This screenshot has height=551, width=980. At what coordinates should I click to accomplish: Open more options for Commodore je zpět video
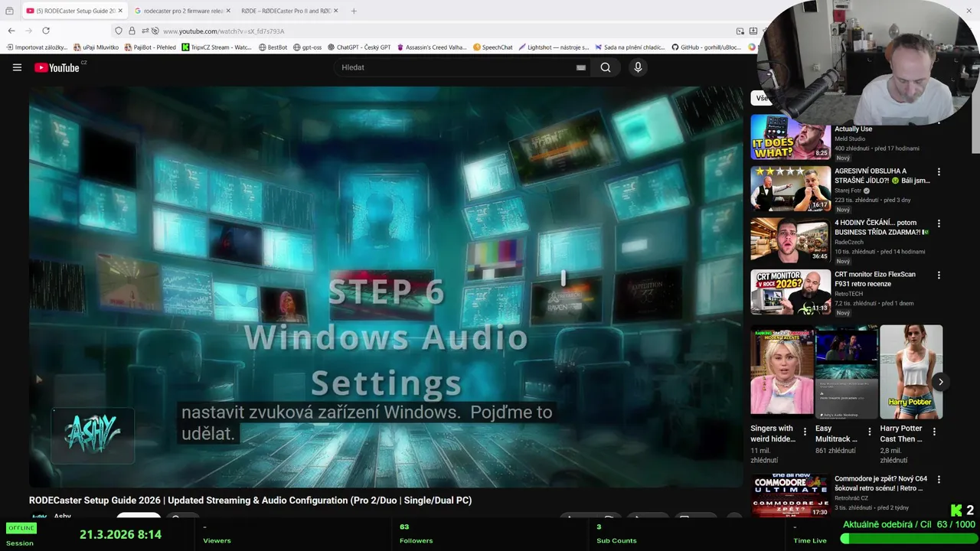tap(939, 480)
